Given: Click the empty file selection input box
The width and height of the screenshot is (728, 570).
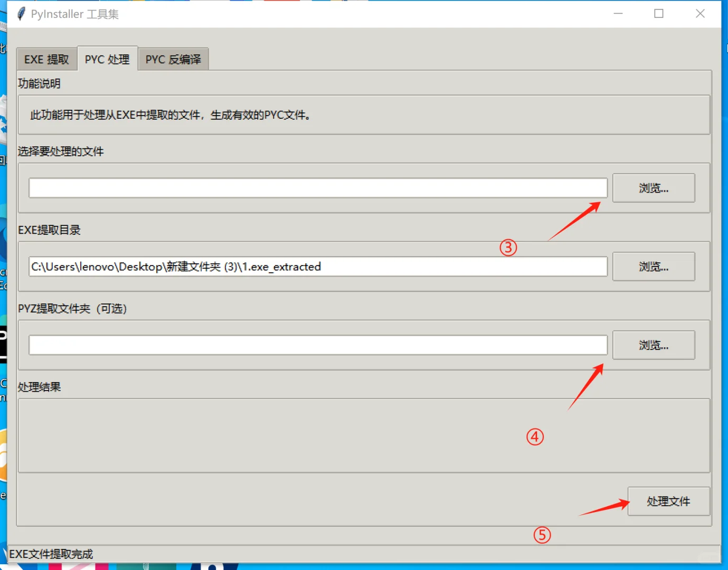Looking at the screenshot, I should [317, 188].
